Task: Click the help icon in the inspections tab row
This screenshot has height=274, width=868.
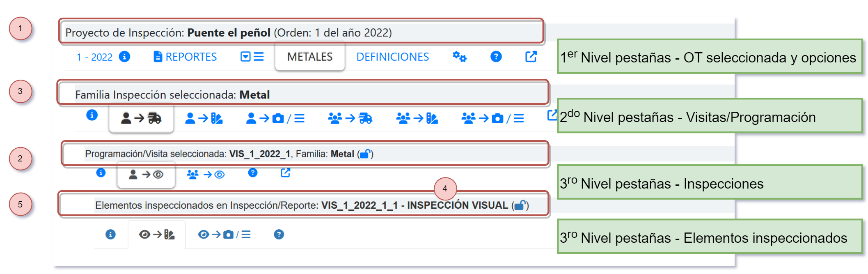Action: pos(253,173)
